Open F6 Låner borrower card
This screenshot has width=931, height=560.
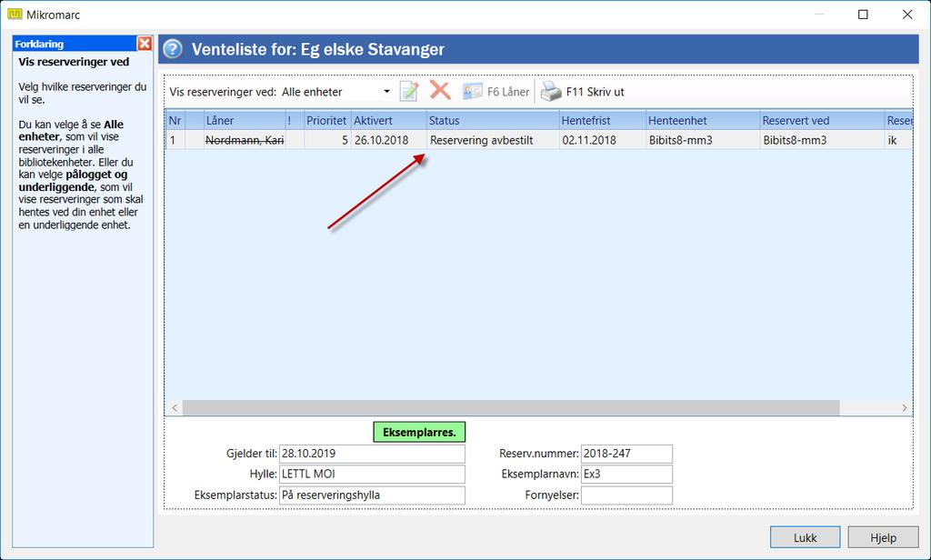click(496, 92)
